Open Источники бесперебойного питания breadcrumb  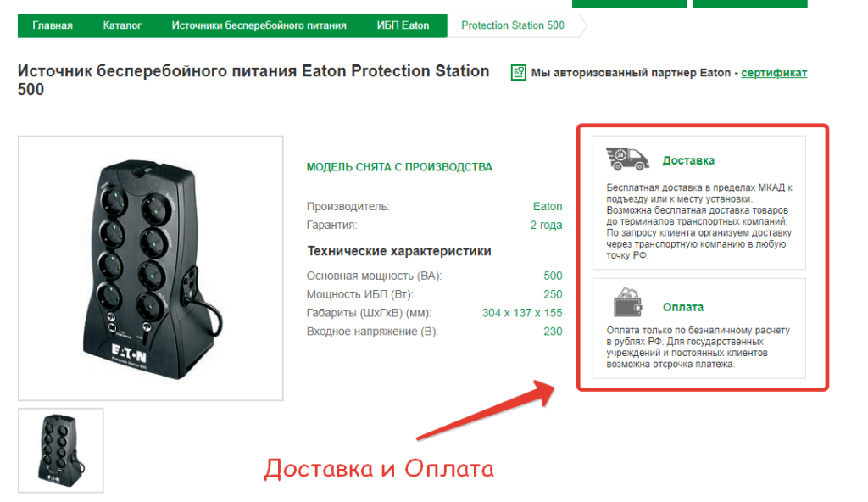pyautogui.click(x=259, y=25)
